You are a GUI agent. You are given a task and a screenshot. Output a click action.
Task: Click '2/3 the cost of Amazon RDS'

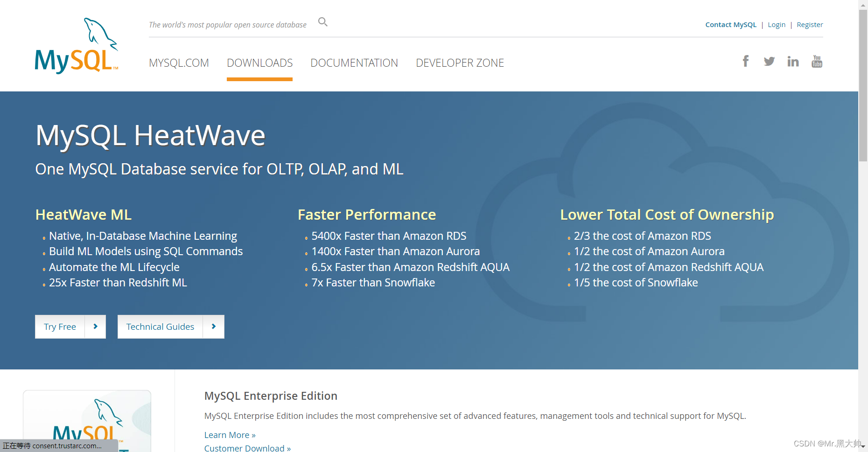click(642, 236)
